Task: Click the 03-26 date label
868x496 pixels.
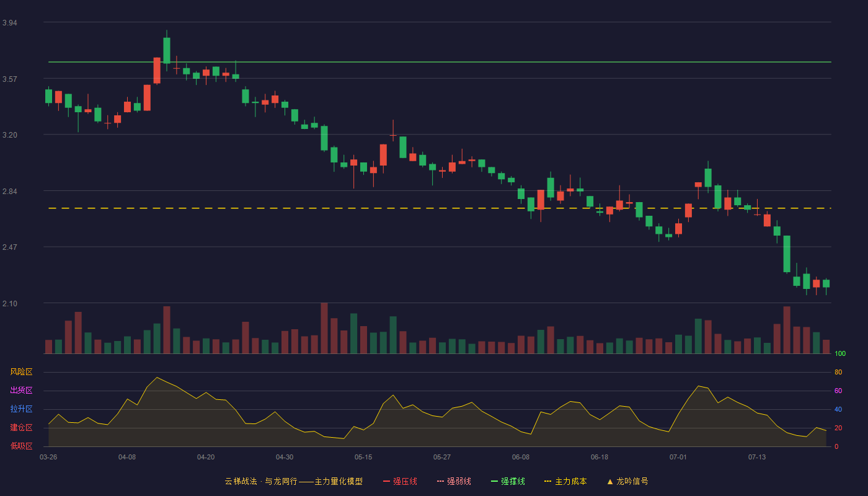Action: click(48, 457)
